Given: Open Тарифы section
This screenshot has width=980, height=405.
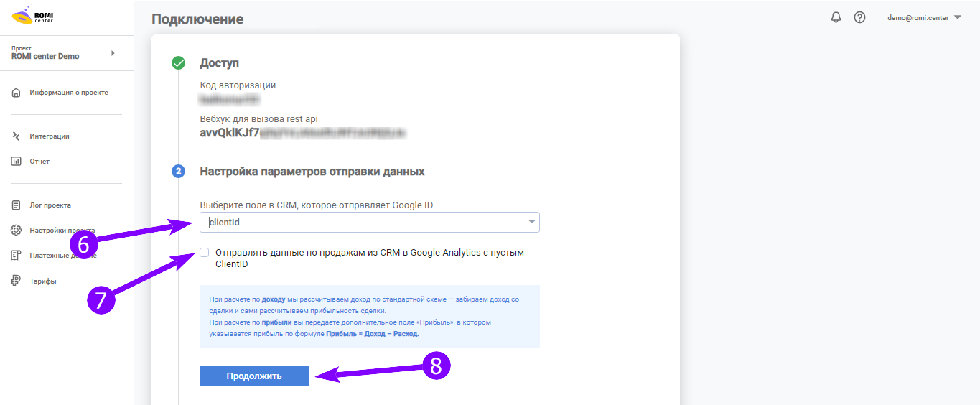Looking at the screenshot, I should [x=43, y=281].
